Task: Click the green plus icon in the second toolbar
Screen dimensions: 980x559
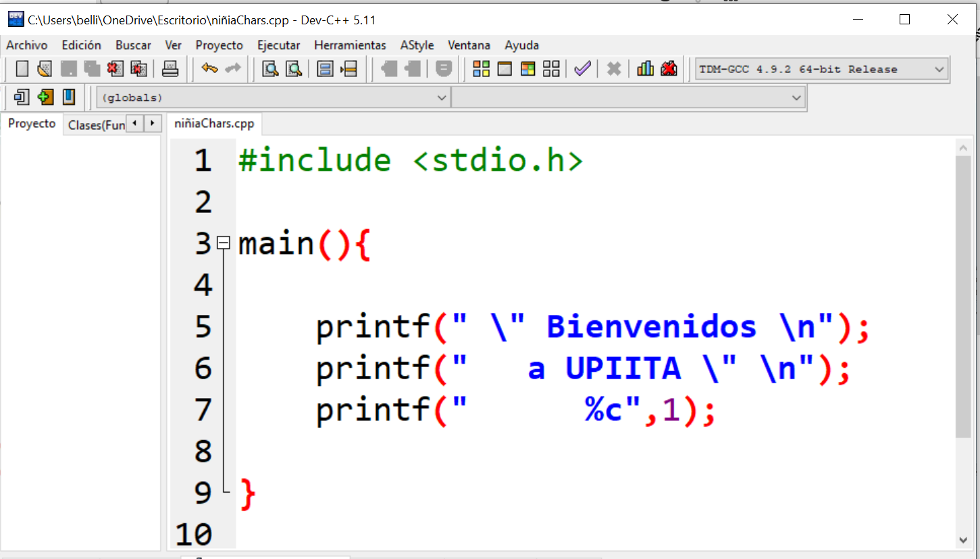Action: tap(45, 97)
